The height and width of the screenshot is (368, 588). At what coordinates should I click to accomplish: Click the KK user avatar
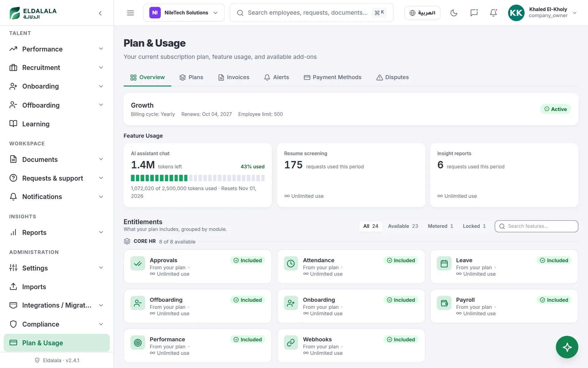[x=516, y=13]
